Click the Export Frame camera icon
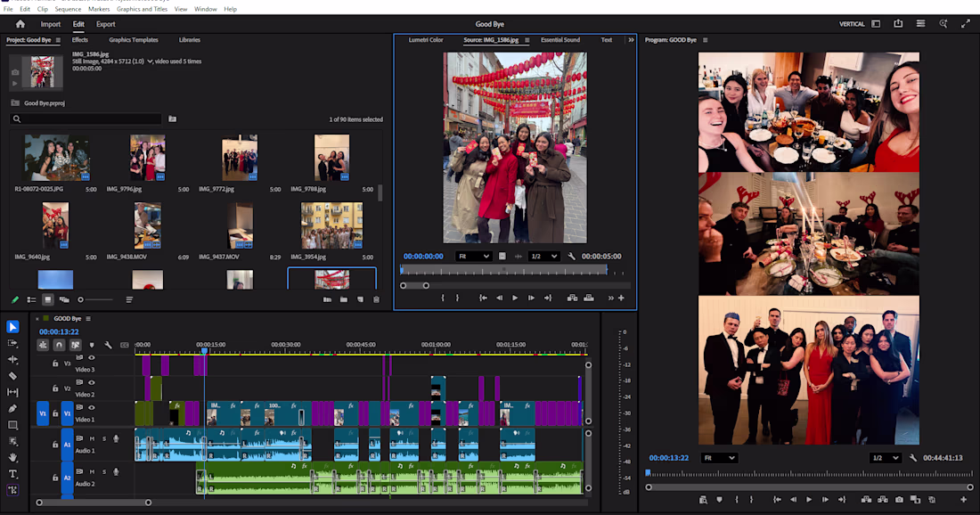The height and width of the screenshot is (515, 980). pyautogui.click(x=899, y=499)
